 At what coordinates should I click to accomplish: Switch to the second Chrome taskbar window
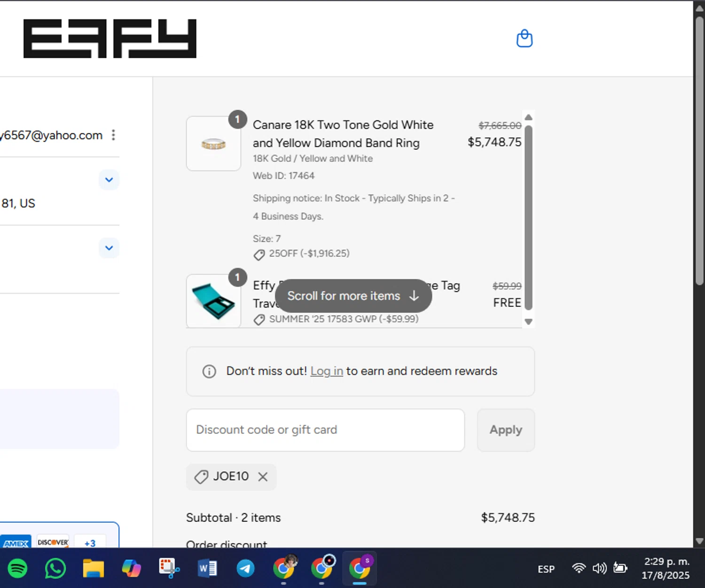322,568
